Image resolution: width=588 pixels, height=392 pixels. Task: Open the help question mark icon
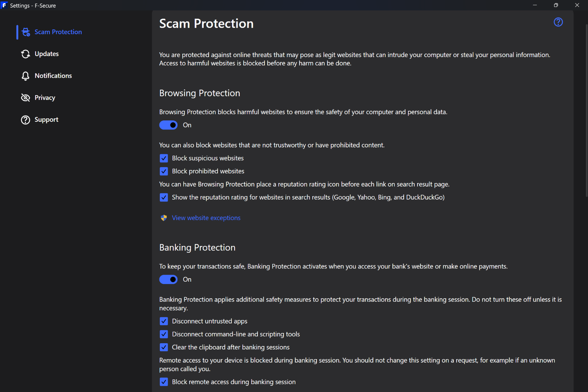[x=558, y=22]
